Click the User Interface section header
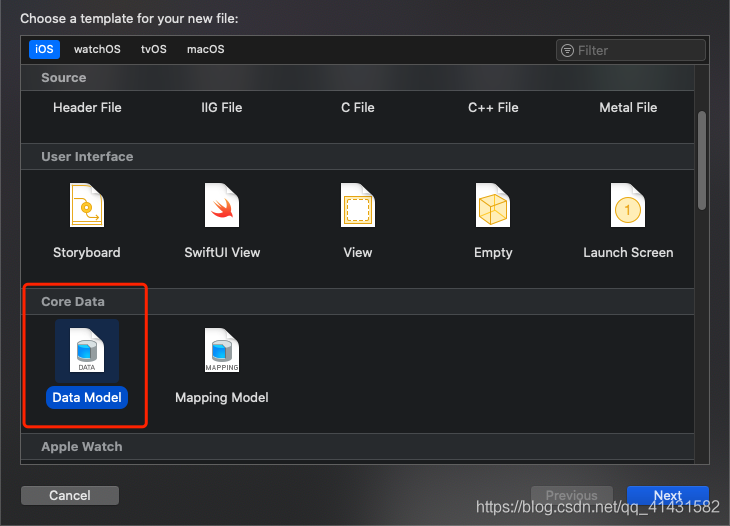The image size is (730, 526). 358,157
